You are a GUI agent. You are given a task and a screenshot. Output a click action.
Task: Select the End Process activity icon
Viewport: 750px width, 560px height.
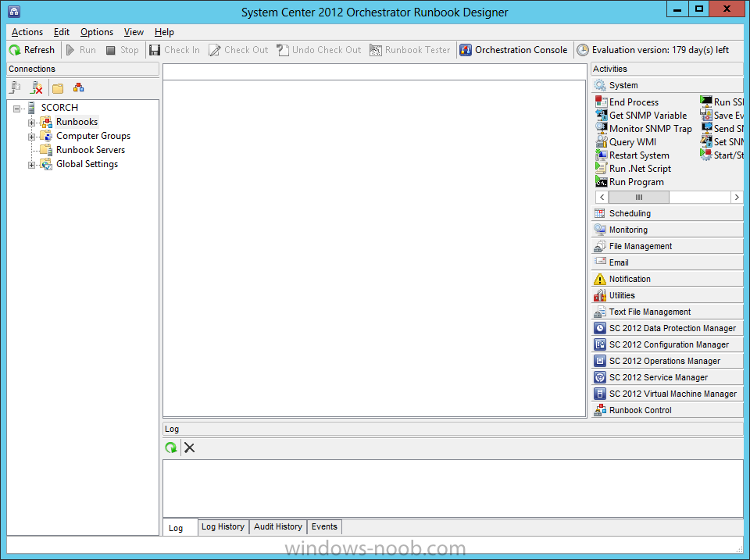tap(602, 102)
